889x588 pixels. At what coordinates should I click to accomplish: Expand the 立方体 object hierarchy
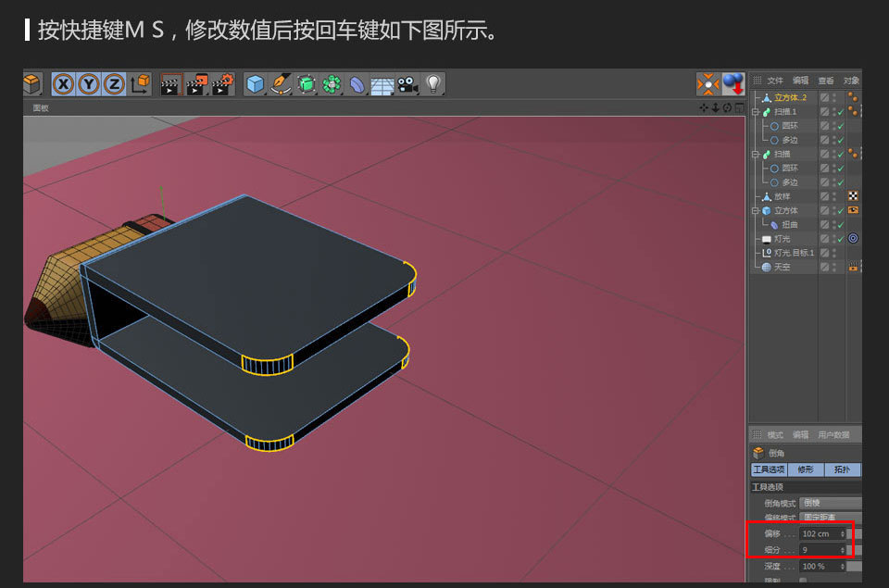coord(755,210)
